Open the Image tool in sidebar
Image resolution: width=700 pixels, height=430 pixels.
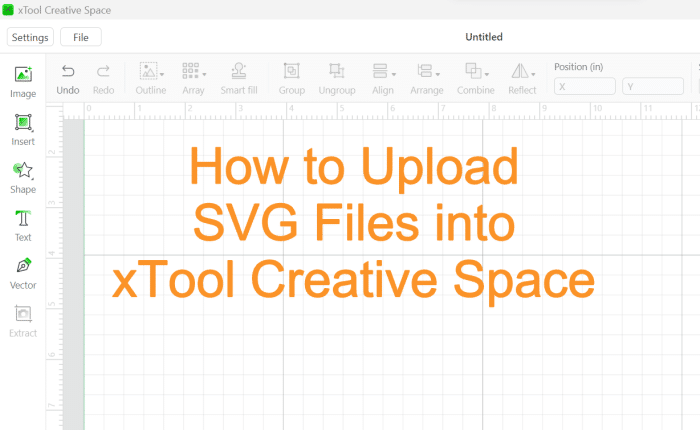click(x=23, y=82)
